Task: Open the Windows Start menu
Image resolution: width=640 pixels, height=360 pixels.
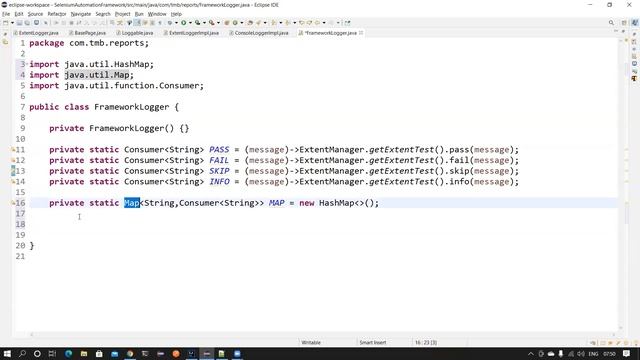Action: pyautogui.click(x=7, y=353)
